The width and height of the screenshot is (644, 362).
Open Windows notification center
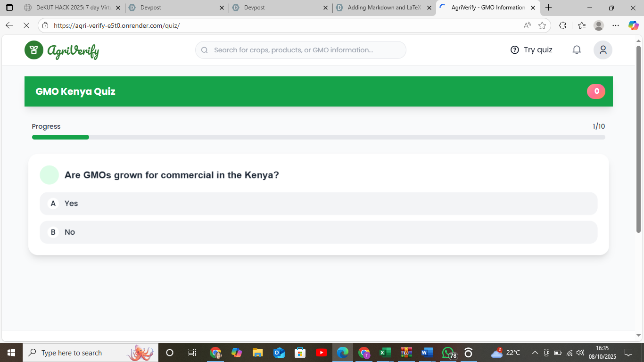click(x=628, y=353)
